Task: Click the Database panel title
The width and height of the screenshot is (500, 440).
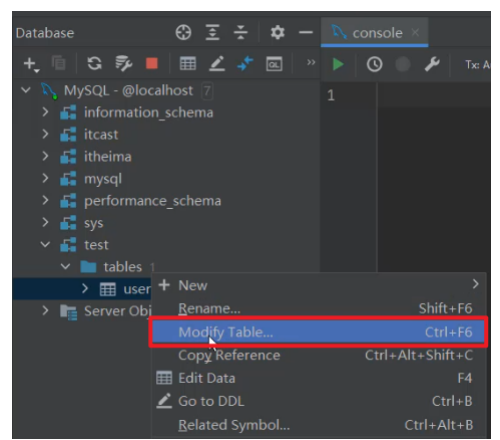Action: click(45, 33)
